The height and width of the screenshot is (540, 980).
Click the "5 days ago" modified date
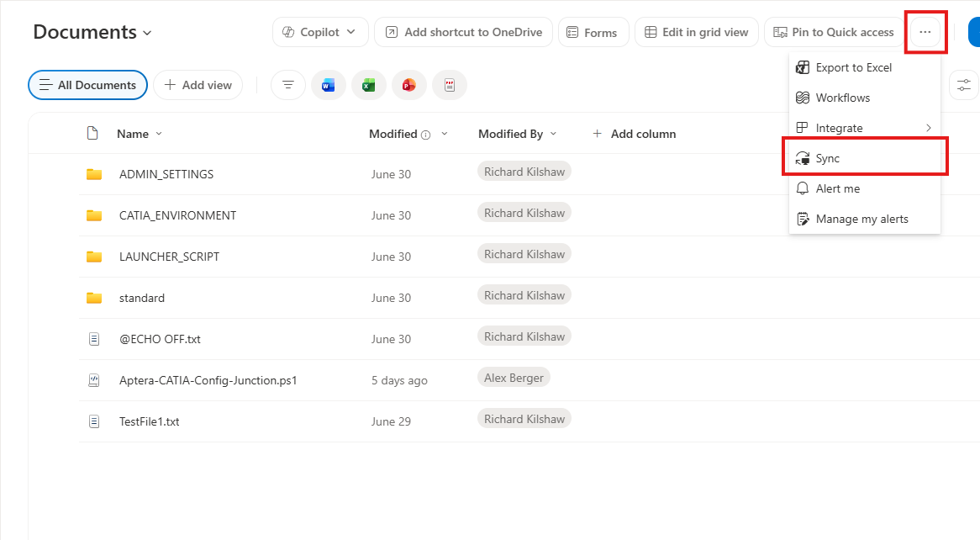point(399,380)
